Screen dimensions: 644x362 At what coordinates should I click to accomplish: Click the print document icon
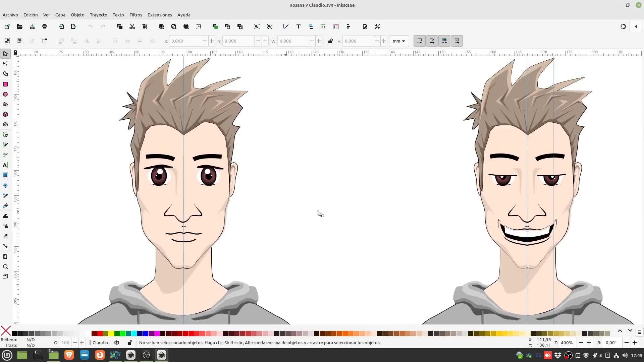click(x=45, y=26)
